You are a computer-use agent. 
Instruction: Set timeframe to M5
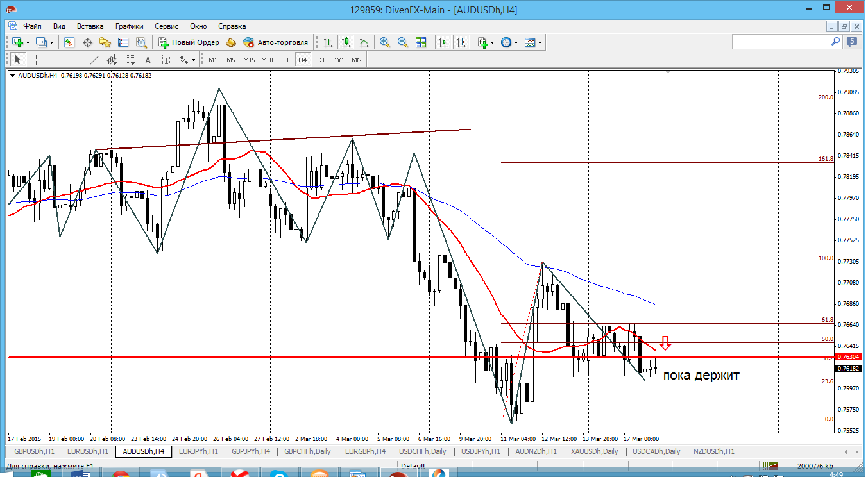tap(231, 60)
